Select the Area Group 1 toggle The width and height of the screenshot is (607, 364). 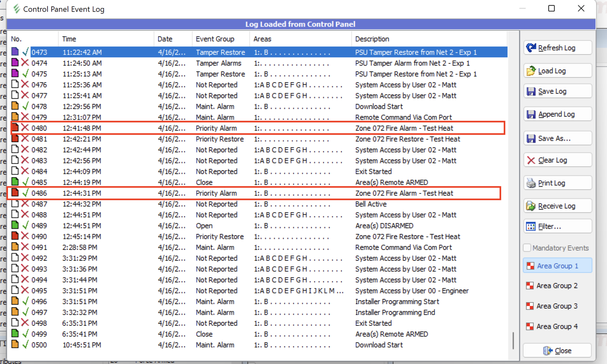point(557,266)
